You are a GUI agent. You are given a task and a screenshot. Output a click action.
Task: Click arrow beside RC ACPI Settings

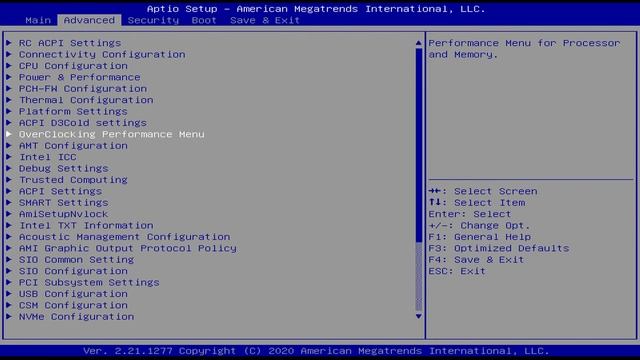[9, 42]
